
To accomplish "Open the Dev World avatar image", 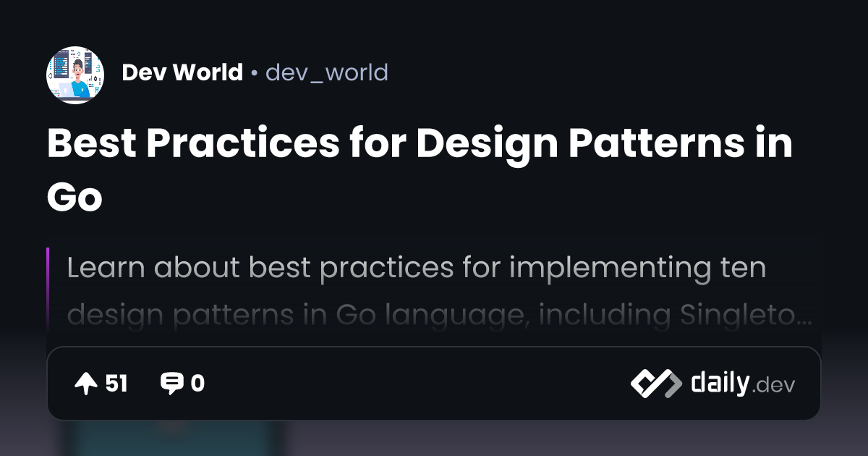I will 75,75.
